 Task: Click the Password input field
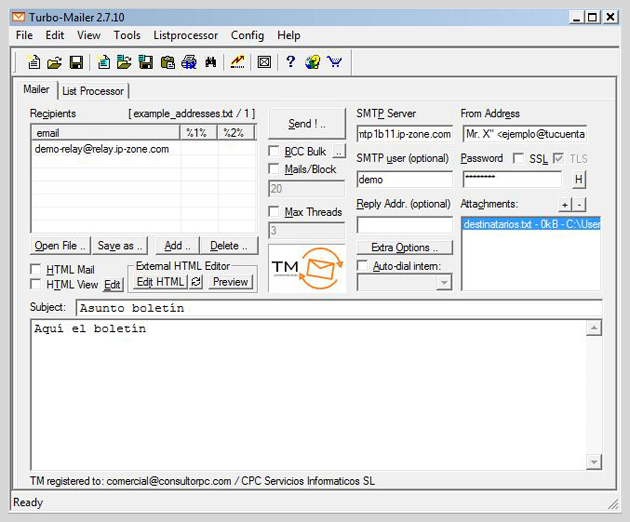512,179
